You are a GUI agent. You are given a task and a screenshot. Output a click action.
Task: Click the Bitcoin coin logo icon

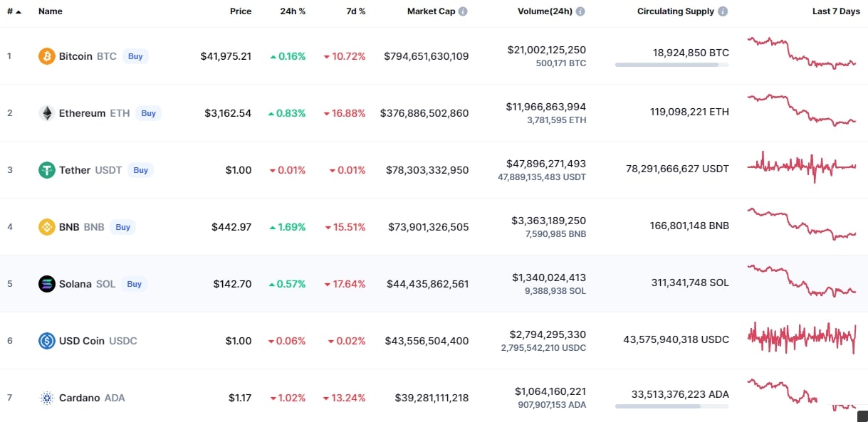(x=46, y=56)
